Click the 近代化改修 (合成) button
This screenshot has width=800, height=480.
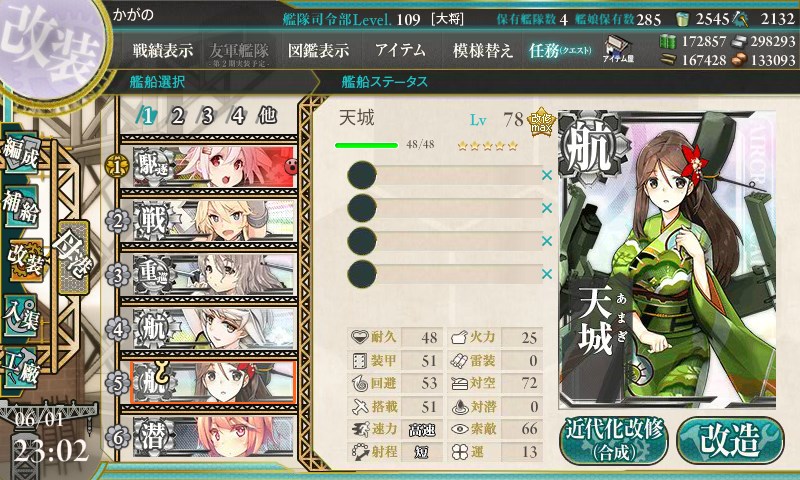614,440
